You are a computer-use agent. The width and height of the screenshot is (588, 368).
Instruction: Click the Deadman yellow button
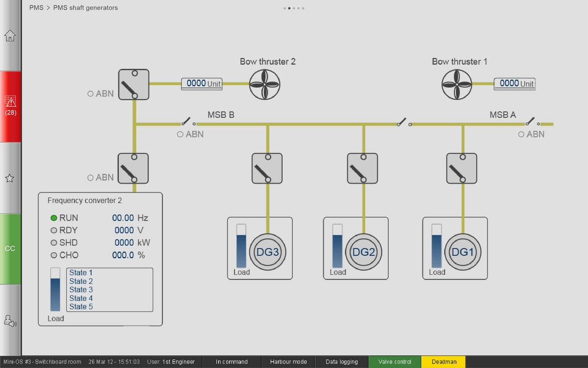(444, 362)
